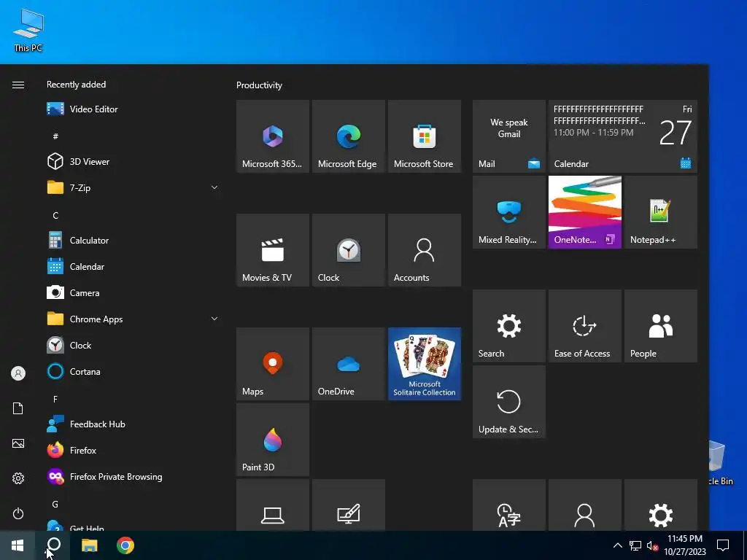Open the Ease of Access tile

point(584,326)
